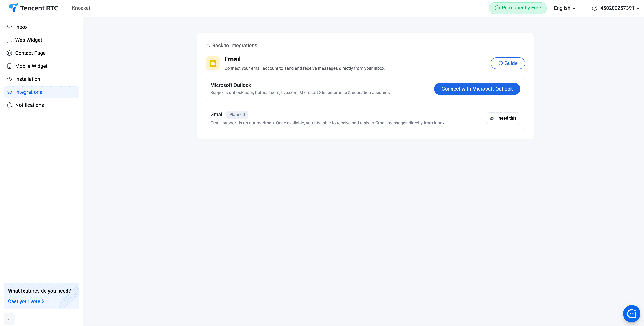The width and height of the screenshot is (644, 326).
Task: Open the AI chat assistant bubble
Action: pos(632,314)
